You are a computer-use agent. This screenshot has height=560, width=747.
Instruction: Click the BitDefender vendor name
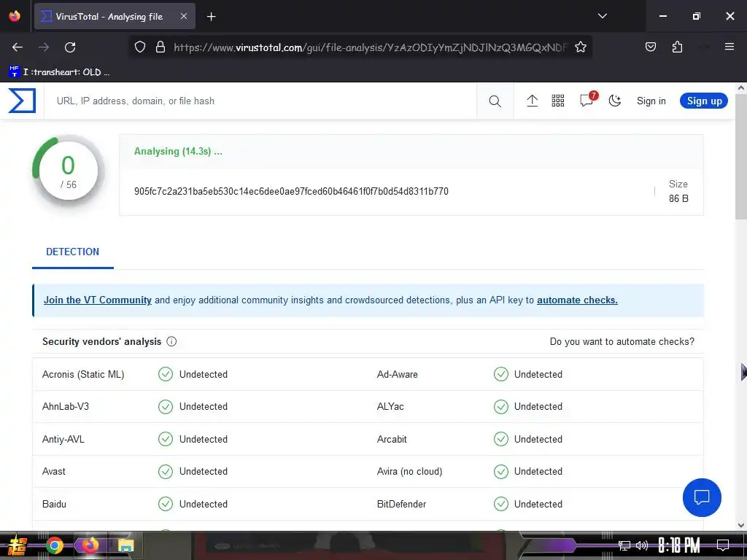pos(401,504)
